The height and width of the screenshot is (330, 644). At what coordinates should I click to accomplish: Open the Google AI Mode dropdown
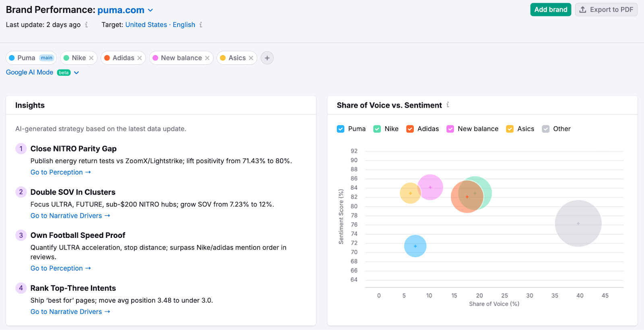pyautogui.click(x=76, y=73)
